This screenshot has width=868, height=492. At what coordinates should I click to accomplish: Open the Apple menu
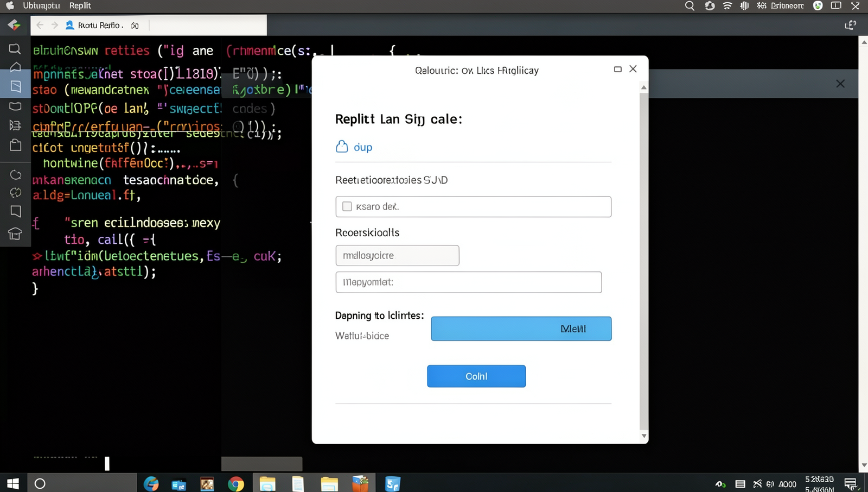[x=10, y=5]
